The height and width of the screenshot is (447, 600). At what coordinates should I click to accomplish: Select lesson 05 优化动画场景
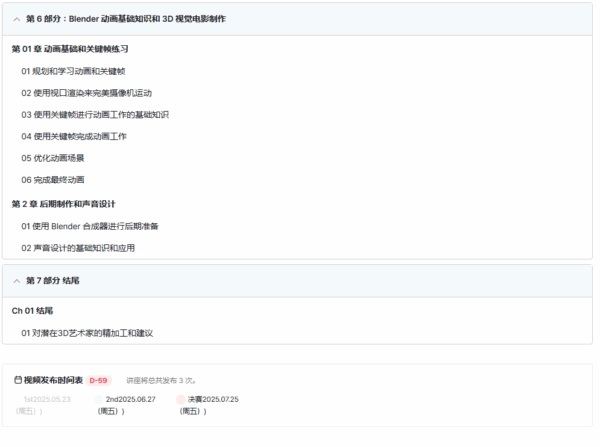(53, 158)
